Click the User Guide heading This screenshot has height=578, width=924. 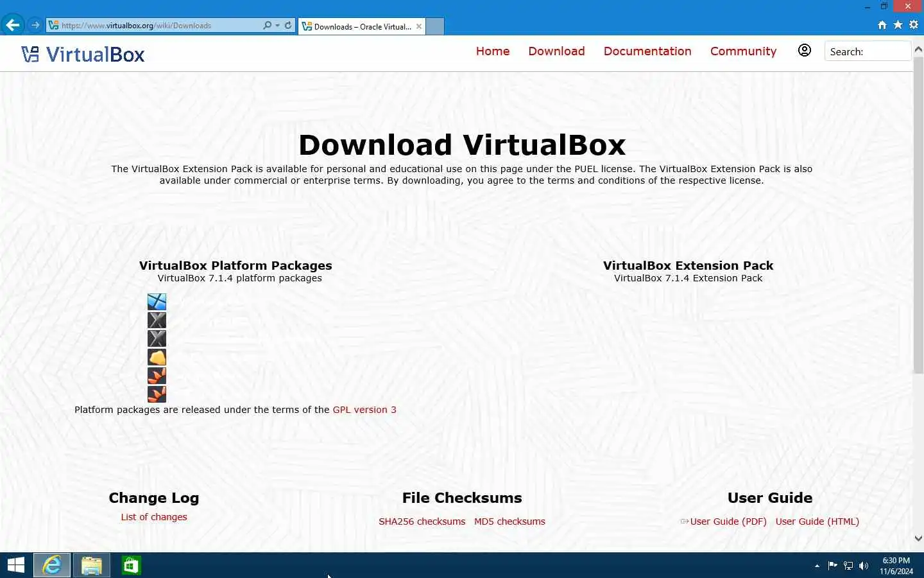770,498
